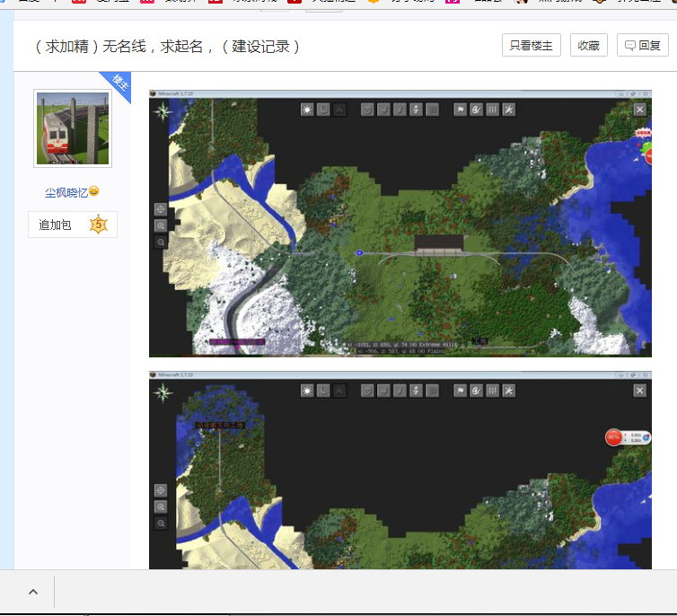Image resolution: width=677 pixels, height=616 pixels.
Task: Click 收藏 button to bookmark thread
Action: (588, 45)
